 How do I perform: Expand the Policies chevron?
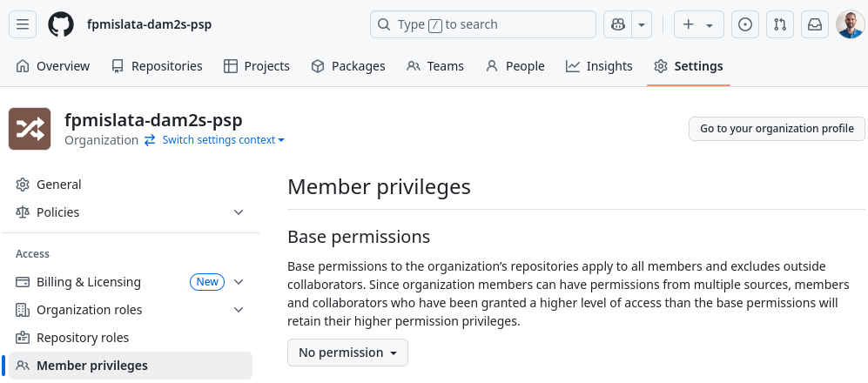click(x=239, y=212)
